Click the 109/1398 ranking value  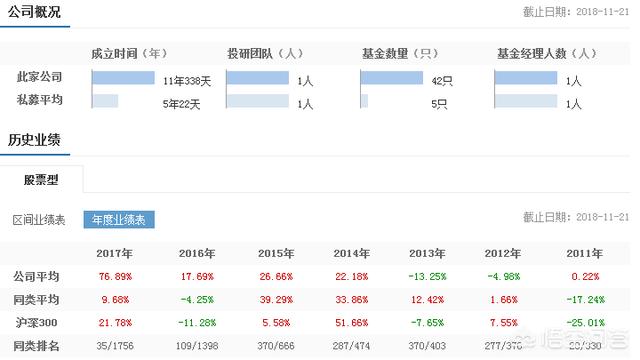197,346
